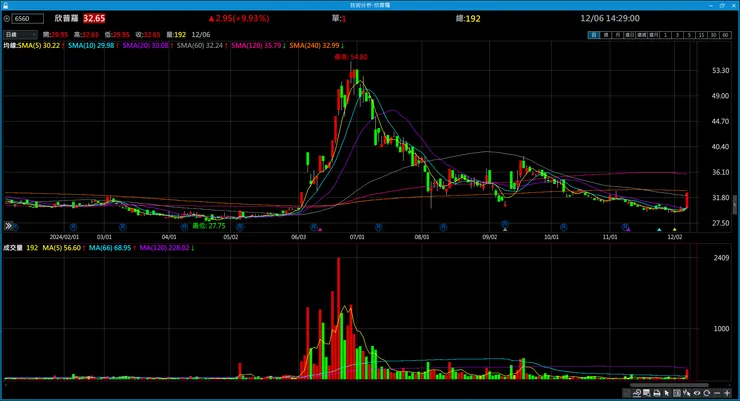Switch to 30-minute timeframe

[x=713, y=35]
